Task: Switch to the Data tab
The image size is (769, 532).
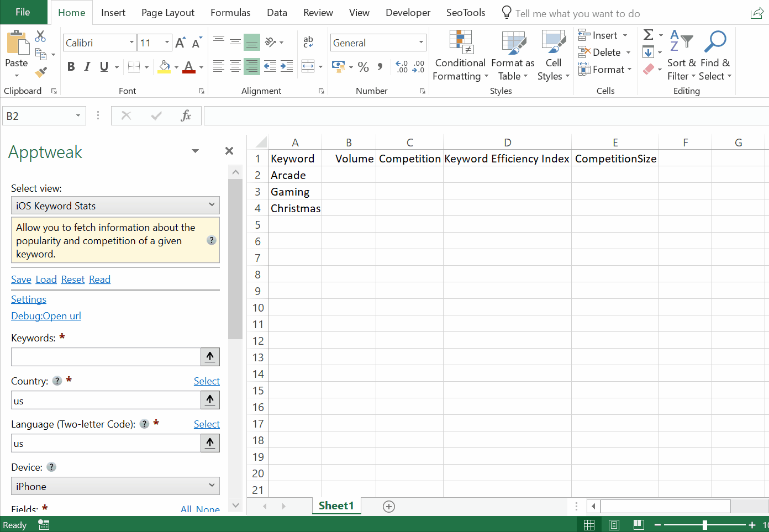Action: coord(277,13)
